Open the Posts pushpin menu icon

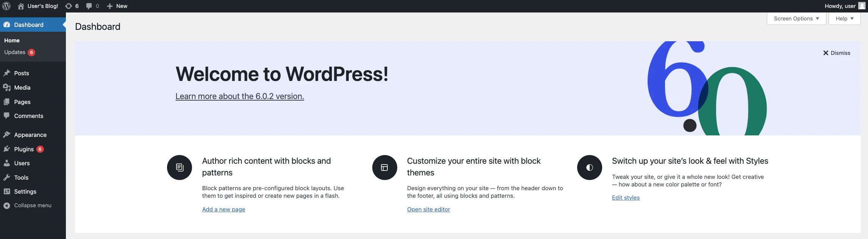pos(7,73)
